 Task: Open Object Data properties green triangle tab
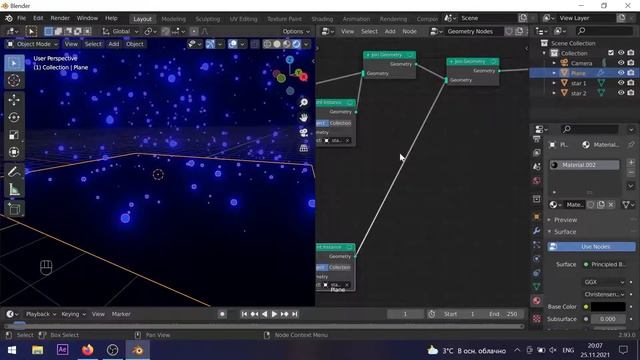tap(537, 287)
